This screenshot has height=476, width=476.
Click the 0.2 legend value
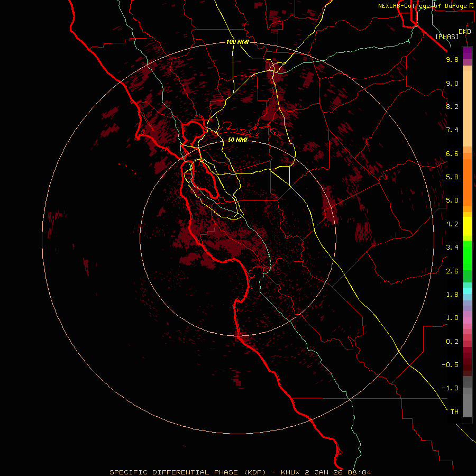[452, 342]
